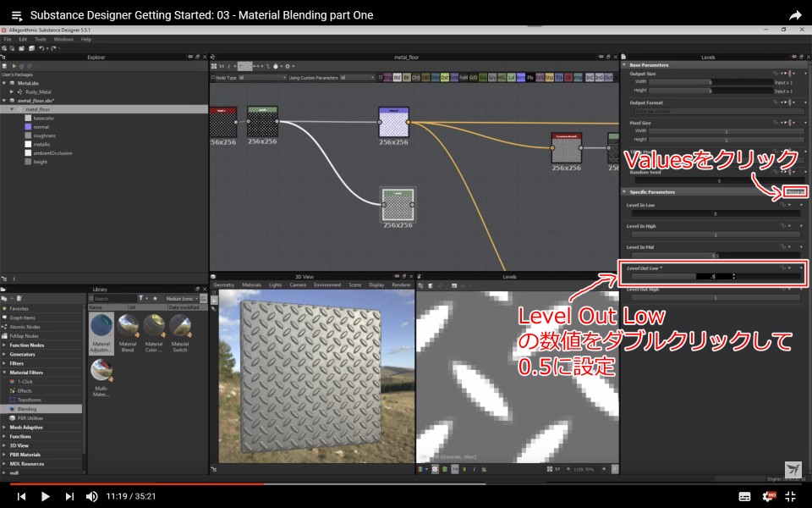Add an HSL node from graph toolbar
812x508 pixels.
click(x=502, y=78)
